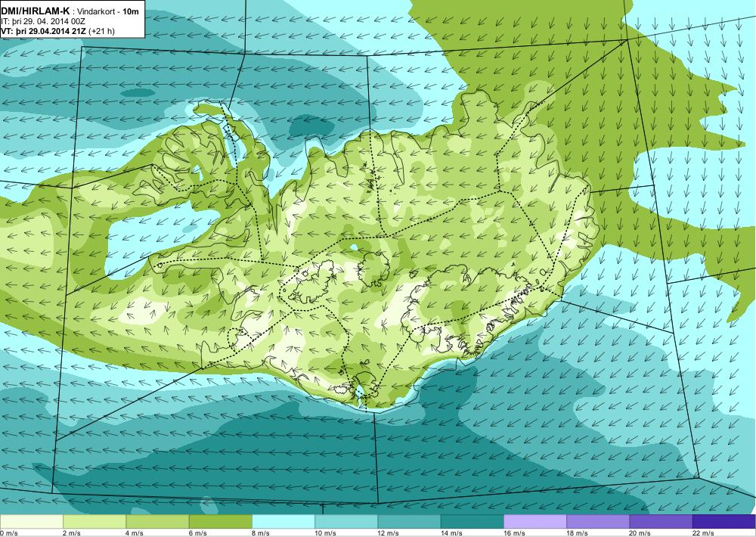Click the "12 m/s" legend label

[x=389, y=533]
